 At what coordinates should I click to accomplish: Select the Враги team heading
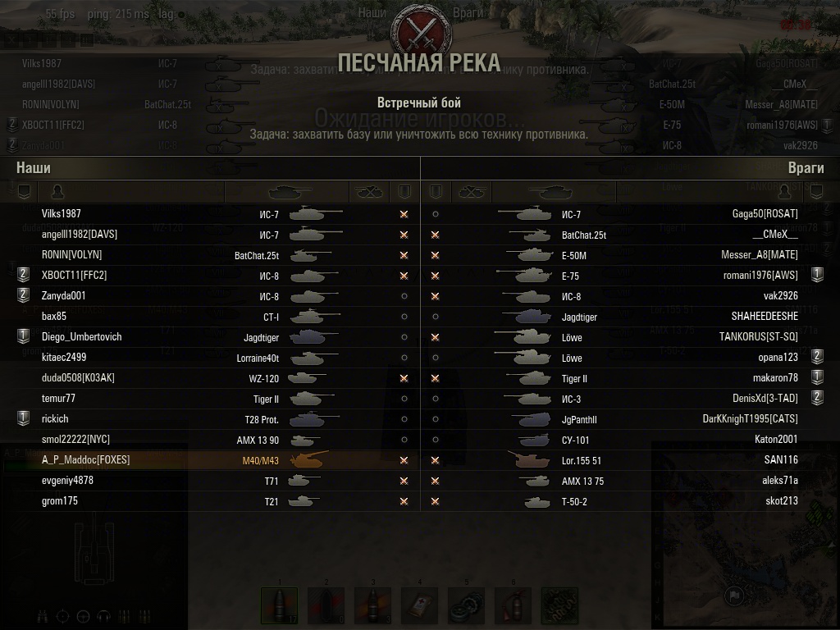pos(806,167)
